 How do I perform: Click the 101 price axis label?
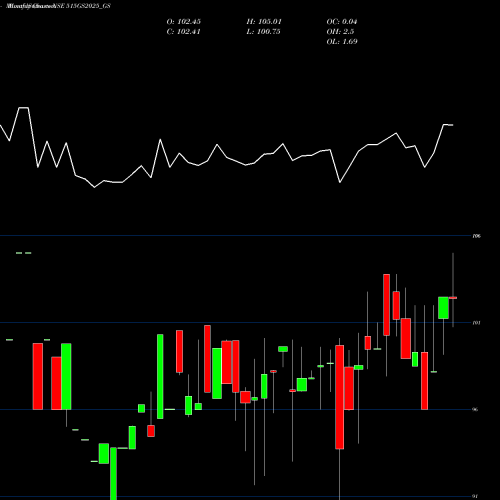click(477, 323)
